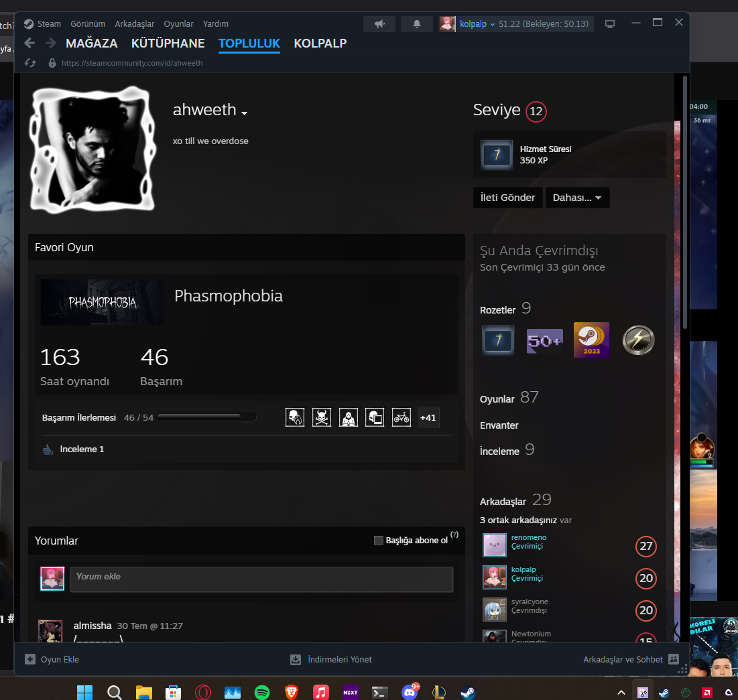The width and height of the screenshot is (738, 700).
Task: Open the notifications bell icon
Action: coord(416,24)
